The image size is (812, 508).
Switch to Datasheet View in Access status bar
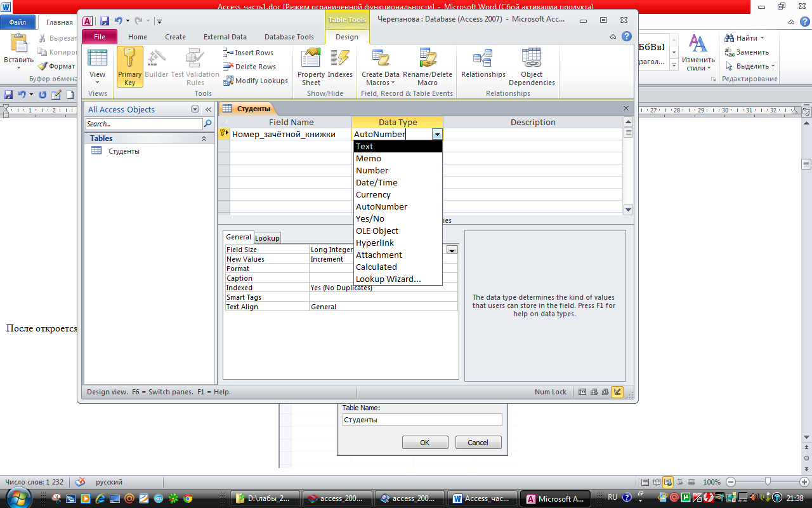point(582,392)
